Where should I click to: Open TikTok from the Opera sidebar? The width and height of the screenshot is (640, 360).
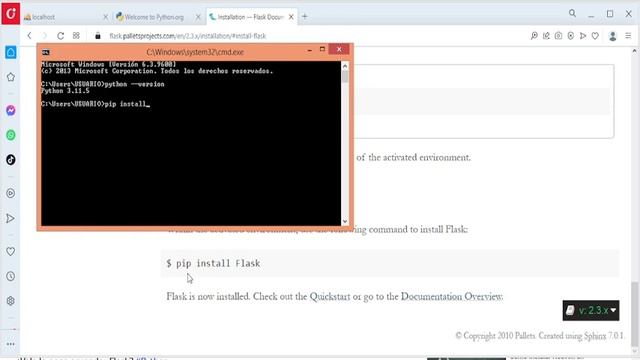pos(11,160)
